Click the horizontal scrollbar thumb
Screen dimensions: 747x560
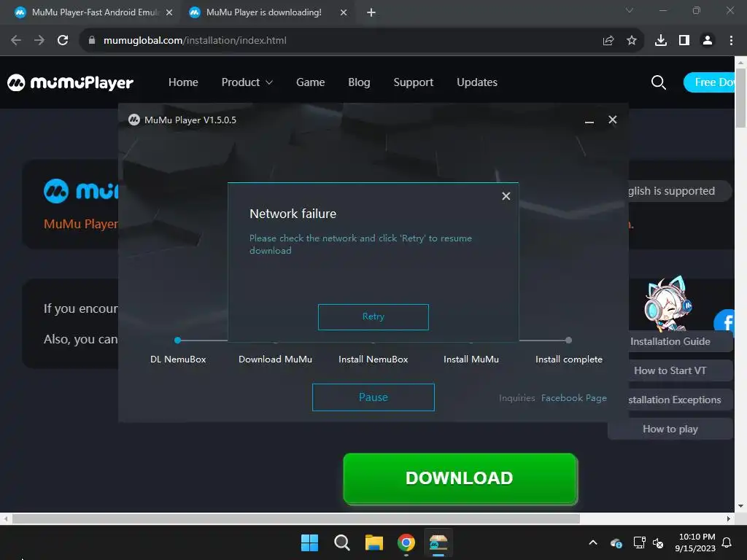(x=296, y=518)
